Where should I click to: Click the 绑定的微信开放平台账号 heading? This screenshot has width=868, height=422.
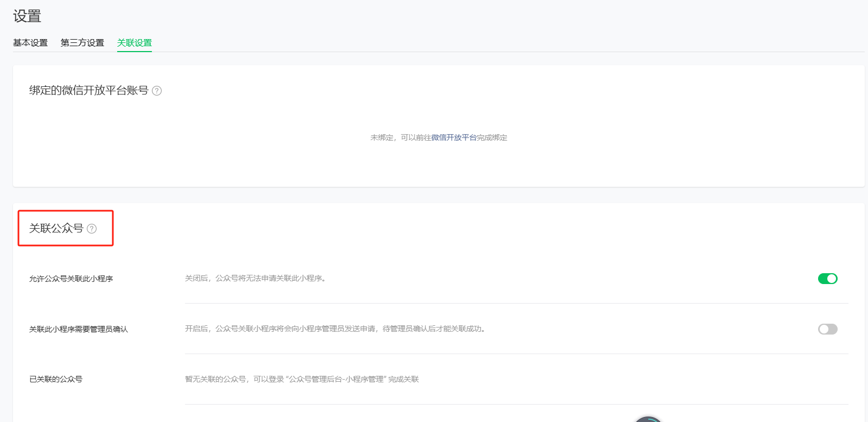[x=89, y=91]
